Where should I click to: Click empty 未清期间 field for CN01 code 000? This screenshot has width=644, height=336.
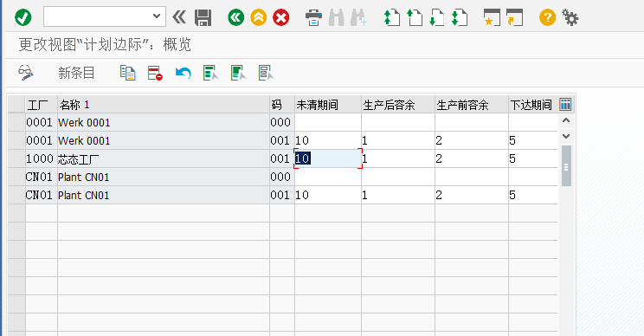pos(328,177)
